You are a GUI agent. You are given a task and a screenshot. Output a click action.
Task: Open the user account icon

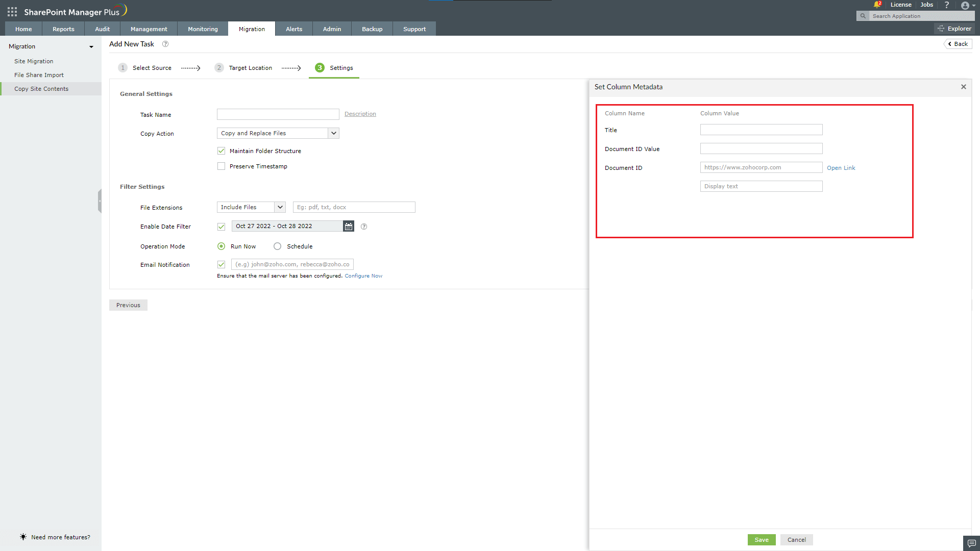[x=966, y=6]
